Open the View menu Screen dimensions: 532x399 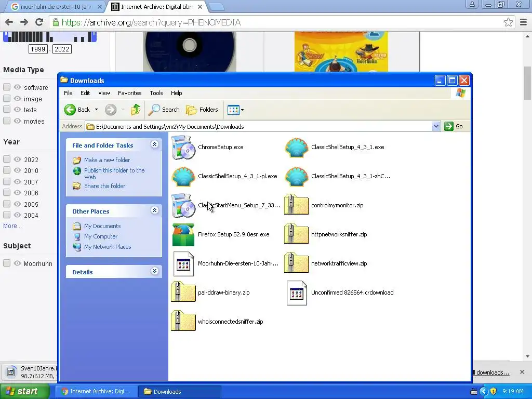[104, 93]
